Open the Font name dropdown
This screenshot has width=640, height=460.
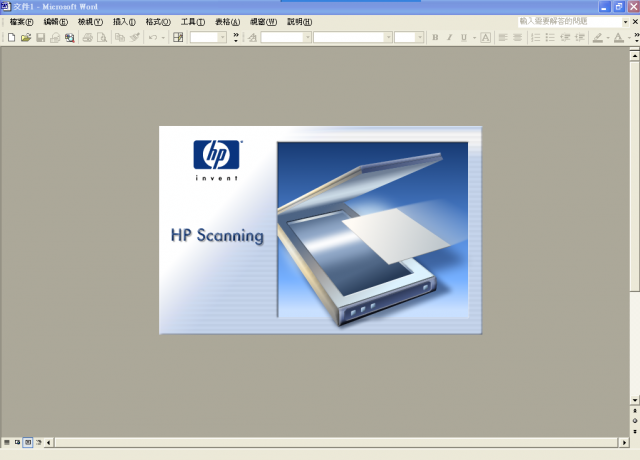pos(388,38)
